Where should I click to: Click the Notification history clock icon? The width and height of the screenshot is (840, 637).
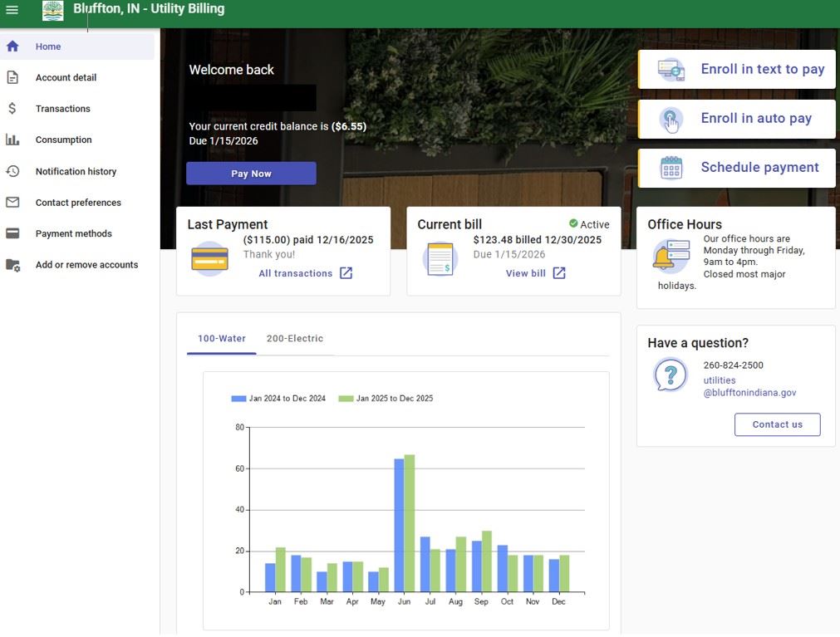[x=11, y=170]
